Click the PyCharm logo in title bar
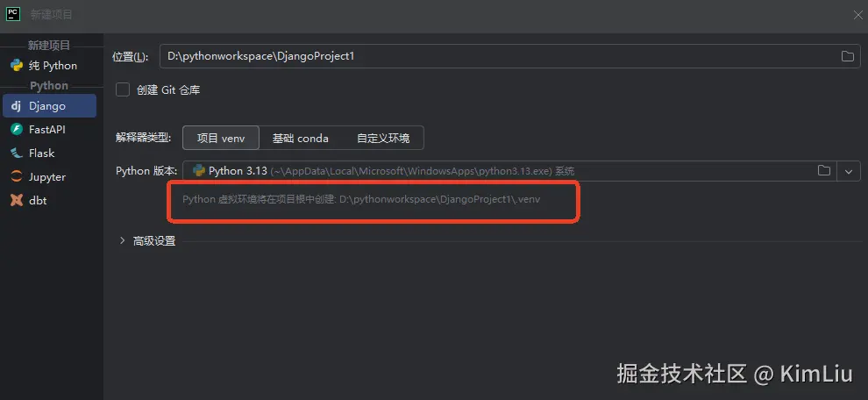This screenshot has width=868, height=400. point(13,14)
